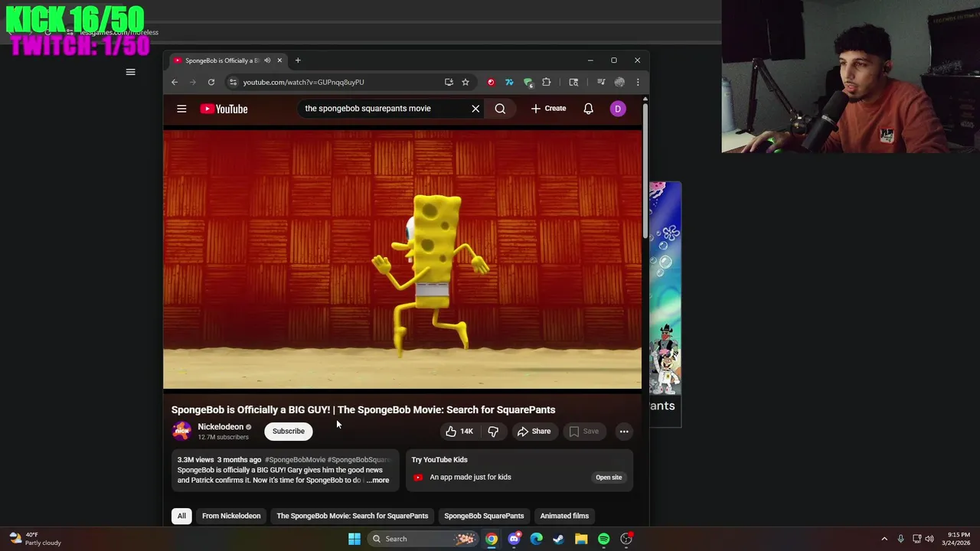This screenshot has height=551, width=980.
Task: Click the install app icon in address bar
Action: pyautogui.click(x=449, y=82)
